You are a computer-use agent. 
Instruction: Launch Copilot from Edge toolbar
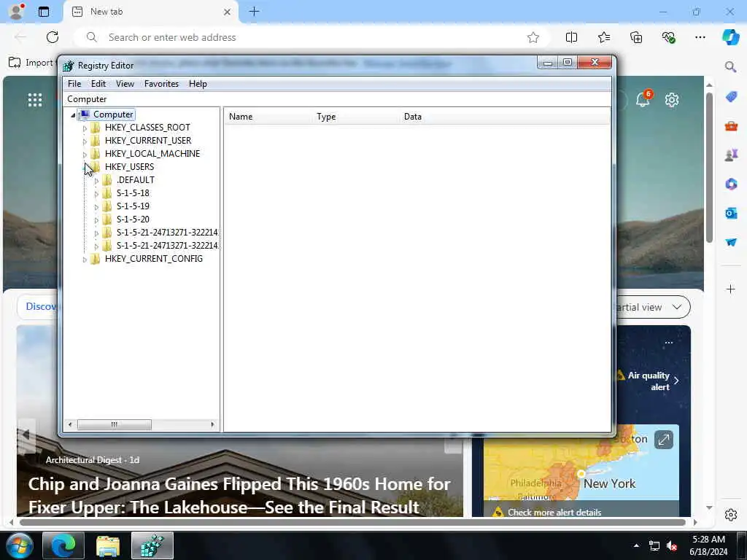point(731,37)
